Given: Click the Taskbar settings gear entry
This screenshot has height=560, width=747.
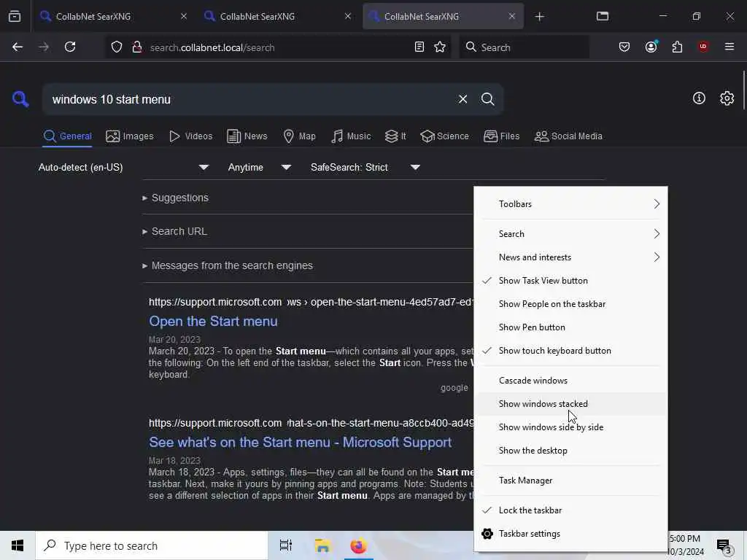Looking at the screenshot, I should click(570, 534).
